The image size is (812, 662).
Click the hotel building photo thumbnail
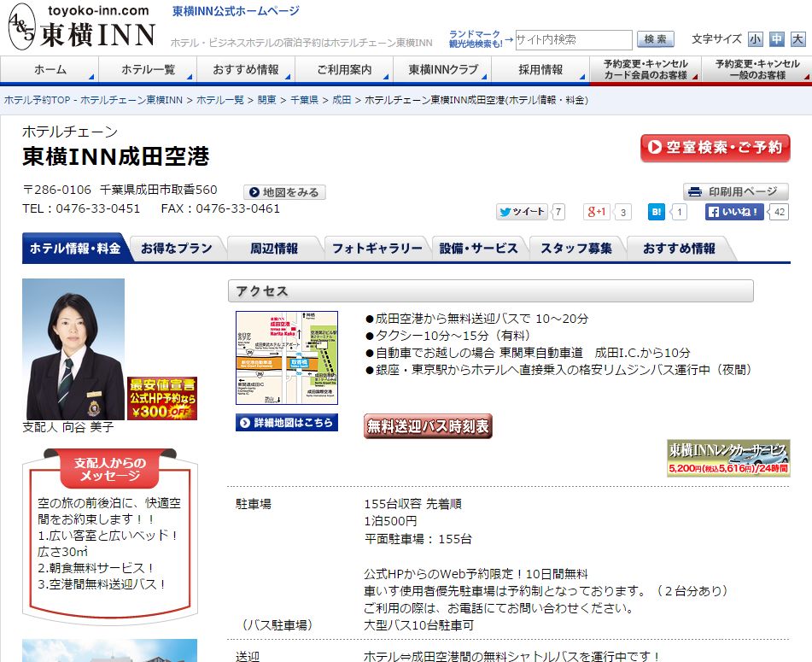tap(110, 651)
